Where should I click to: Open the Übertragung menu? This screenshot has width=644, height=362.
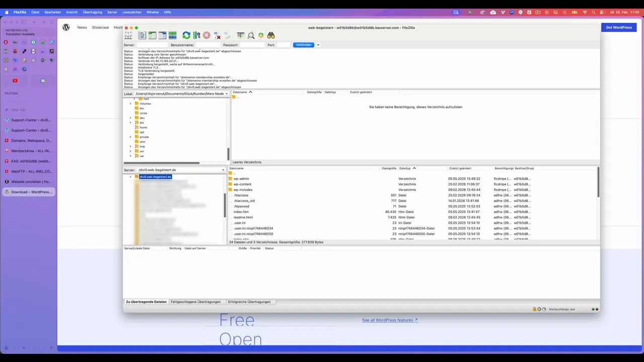[x=92, y=12]
